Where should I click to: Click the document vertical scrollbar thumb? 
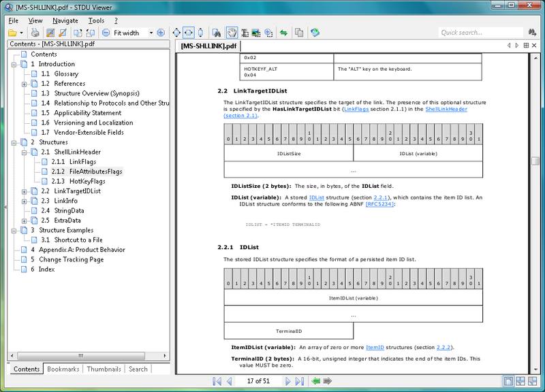535,161
